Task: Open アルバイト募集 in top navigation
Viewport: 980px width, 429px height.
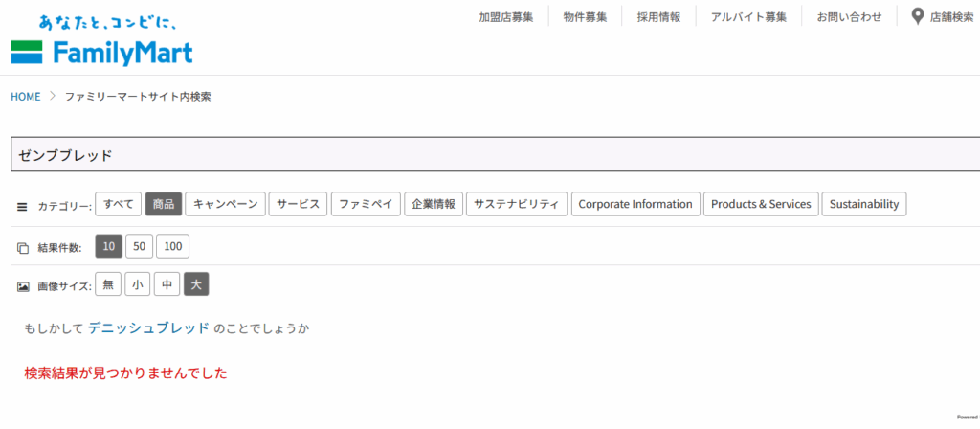Action: pos(748,17)
